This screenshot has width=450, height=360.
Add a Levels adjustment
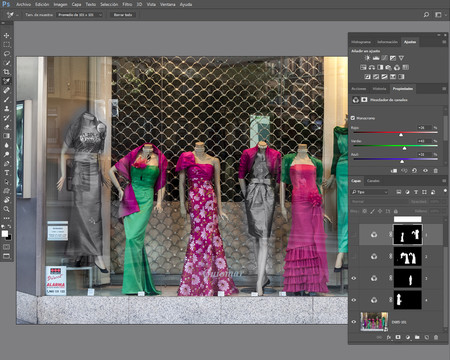(x=376, y=58)
